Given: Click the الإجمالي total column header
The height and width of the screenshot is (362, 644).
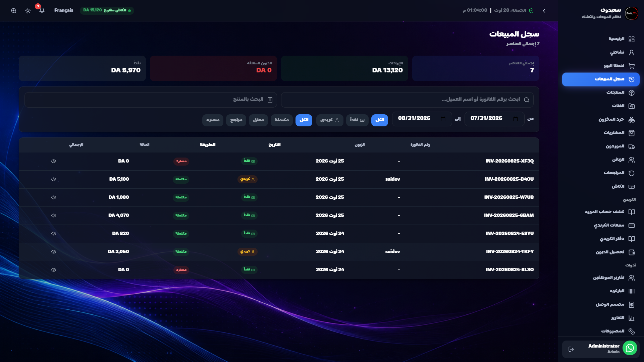Looking at the screenshot, I should tap(76, 145).
